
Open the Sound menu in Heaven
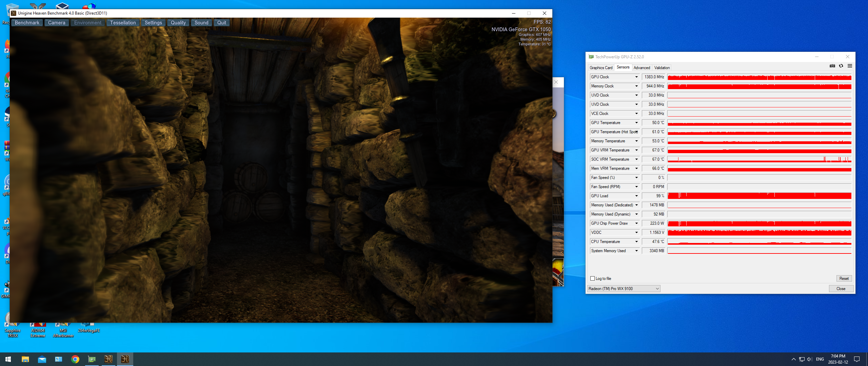point(201,23)
